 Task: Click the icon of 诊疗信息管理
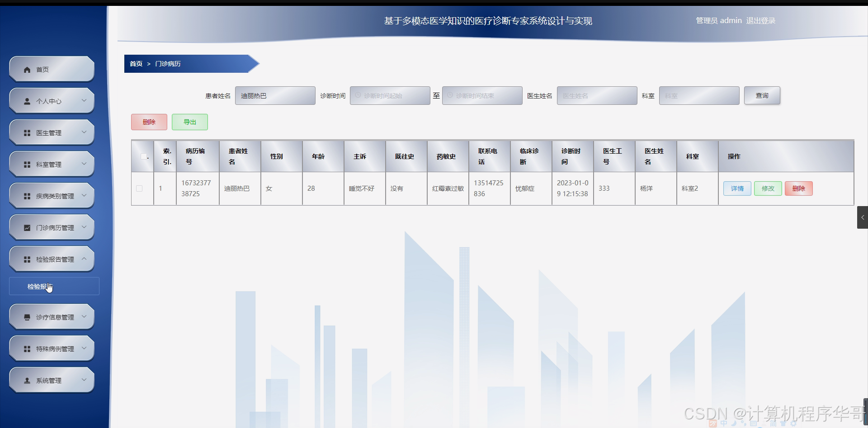27,317
